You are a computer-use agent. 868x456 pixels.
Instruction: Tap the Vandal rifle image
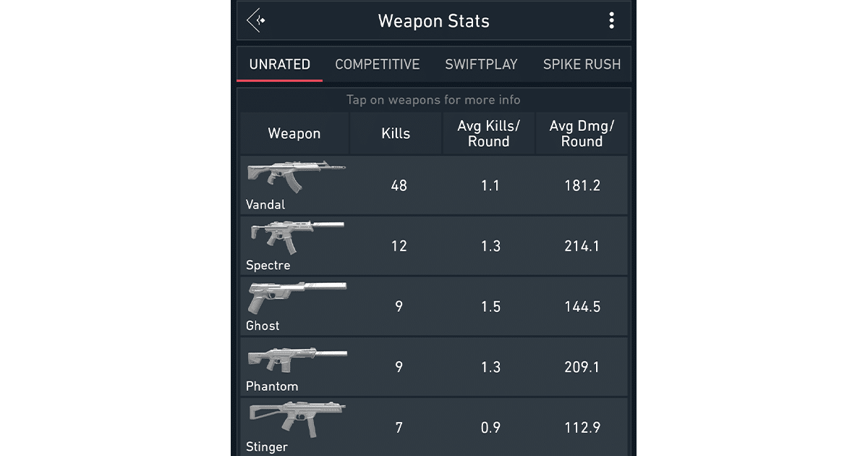pyautogui.click(x=296, y=177)
